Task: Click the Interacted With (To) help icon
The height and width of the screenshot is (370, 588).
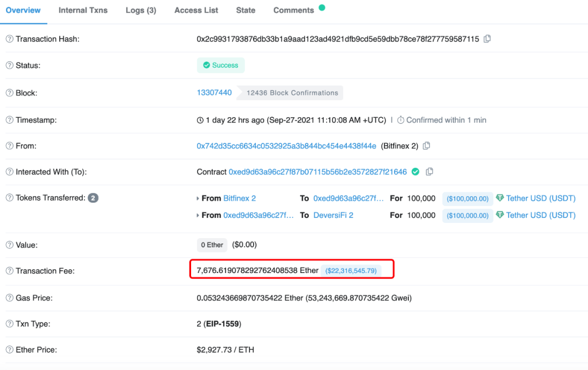Action: [9, 172]
